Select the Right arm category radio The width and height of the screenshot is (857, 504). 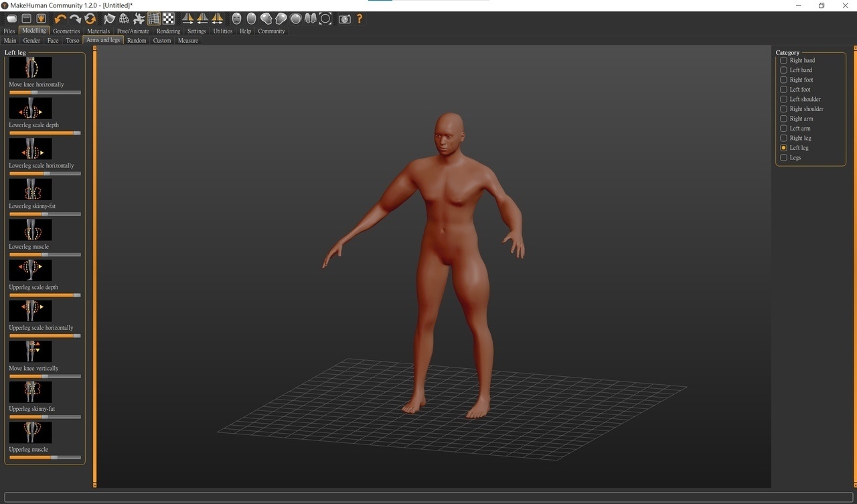click(x=783, y=118)
